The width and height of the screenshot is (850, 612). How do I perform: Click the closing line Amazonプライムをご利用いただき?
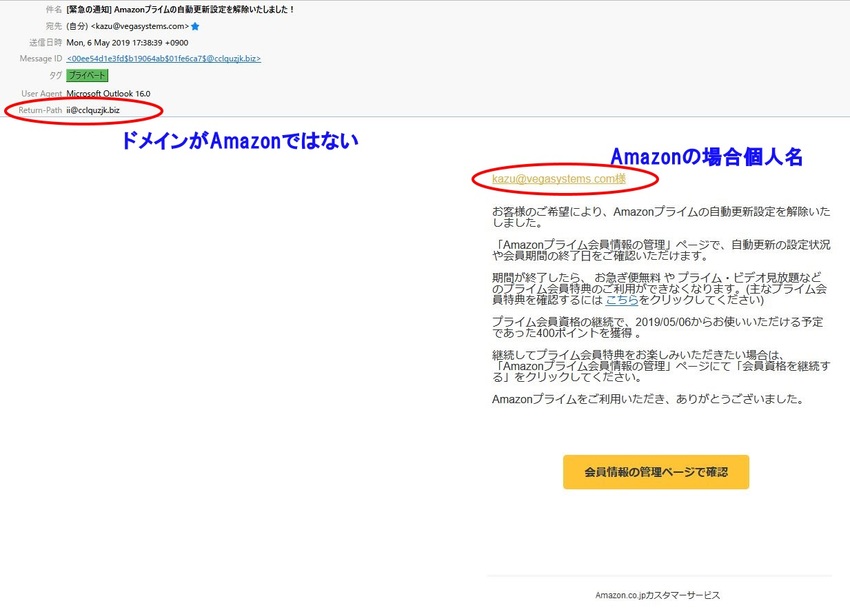pyautogui.click(x=648, y=400)
